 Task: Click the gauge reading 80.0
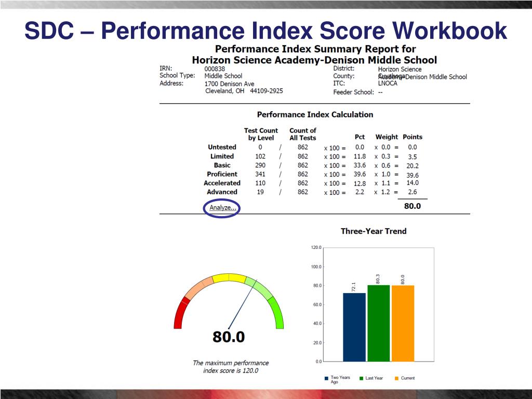[229, 337]
